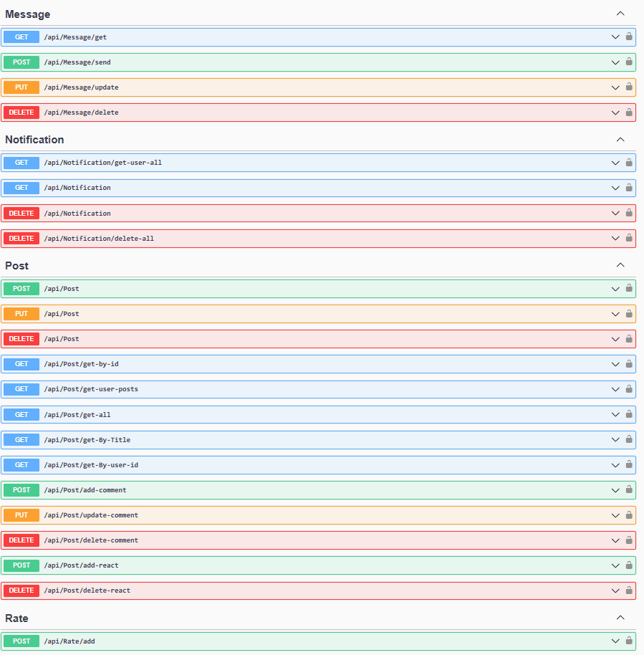Click the lock on DELETE /api/Notification row
The image size is (644, 655).
[628, 213]
